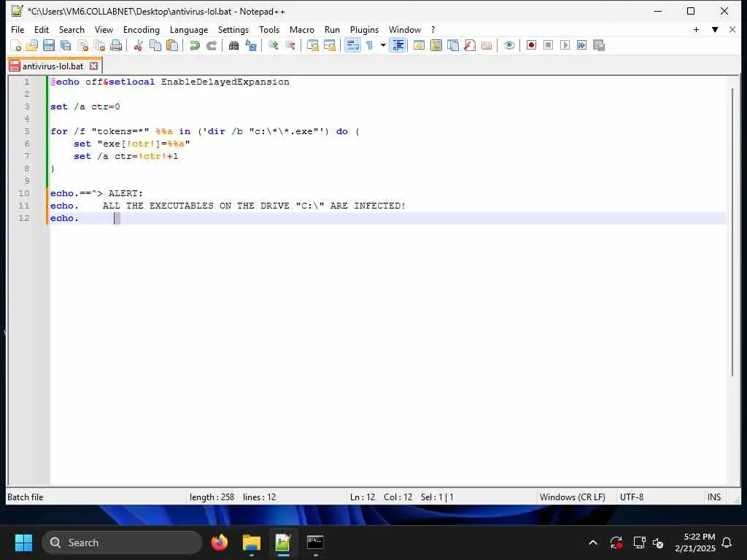Toggle Word wrap toolbar button

tap(352, 46)
